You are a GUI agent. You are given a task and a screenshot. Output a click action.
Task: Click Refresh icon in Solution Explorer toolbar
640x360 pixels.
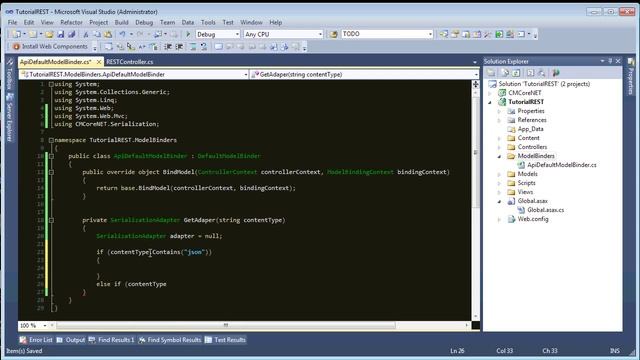[516, 73]
